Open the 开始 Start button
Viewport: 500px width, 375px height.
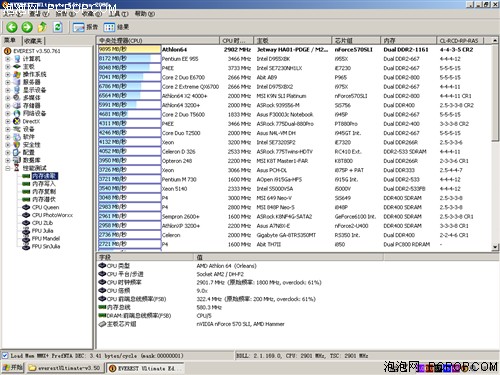(13, 368)
